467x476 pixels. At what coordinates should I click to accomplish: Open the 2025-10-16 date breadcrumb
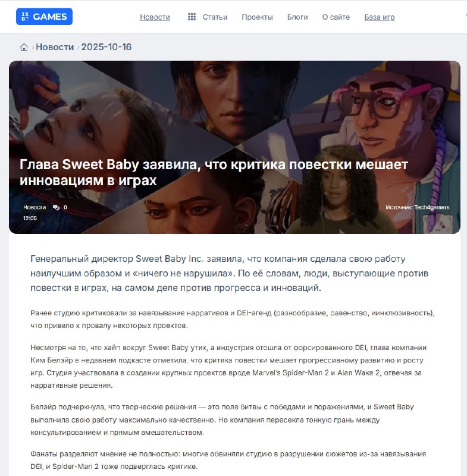click(106, 47)
